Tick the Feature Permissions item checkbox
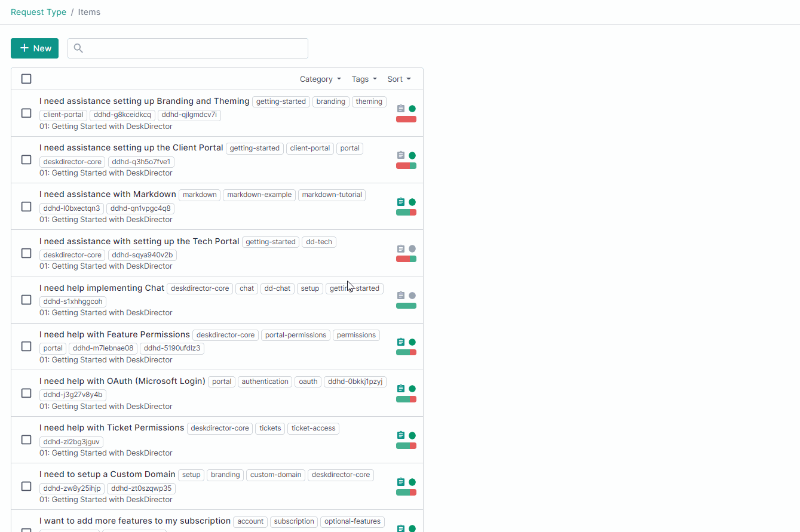The image size is (800, 532). coord(26,346)
